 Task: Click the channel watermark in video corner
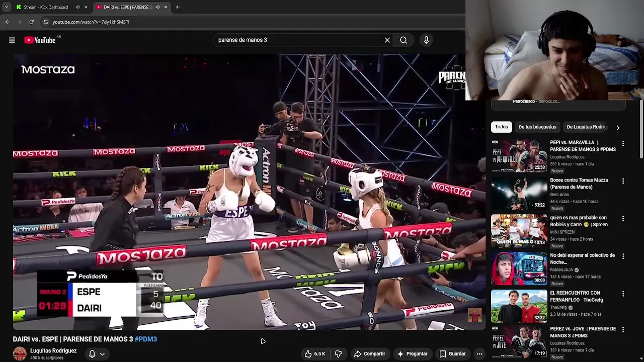pyautogui.click(x=474, y=315)
